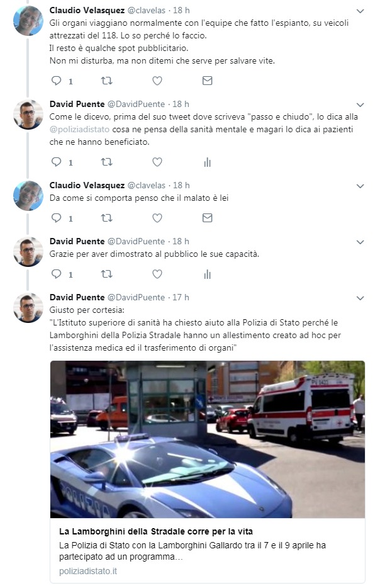This screenshot has height=588, width=380.
Task: Open David Puente's profile from 17 h tweet
Action: (x=77, y=297)
